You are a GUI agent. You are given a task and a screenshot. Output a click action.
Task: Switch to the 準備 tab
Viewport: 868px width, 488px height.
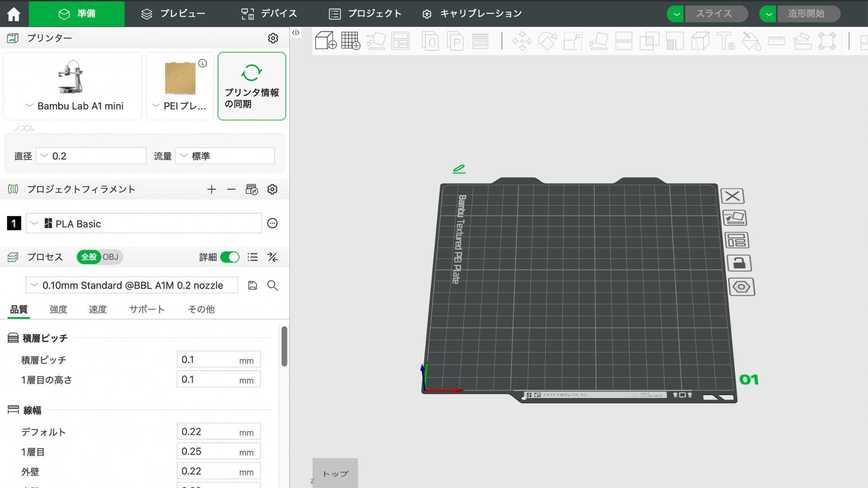pyautogui.click(x=77, y=14)
